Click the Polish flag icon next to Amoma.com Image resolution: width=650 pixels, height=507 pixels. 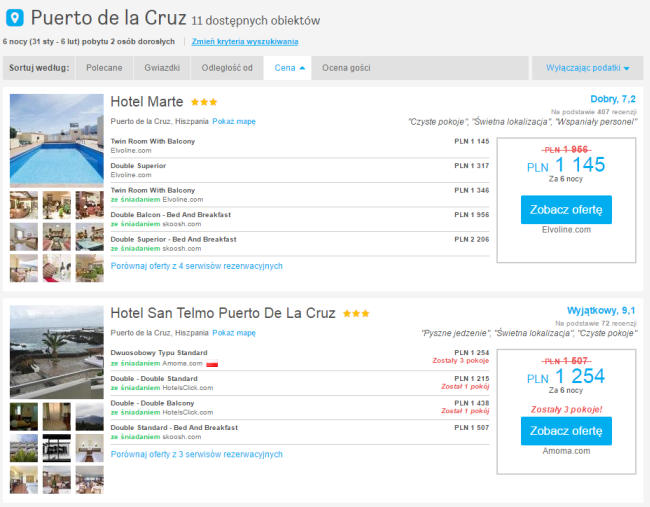click(211, 364)
